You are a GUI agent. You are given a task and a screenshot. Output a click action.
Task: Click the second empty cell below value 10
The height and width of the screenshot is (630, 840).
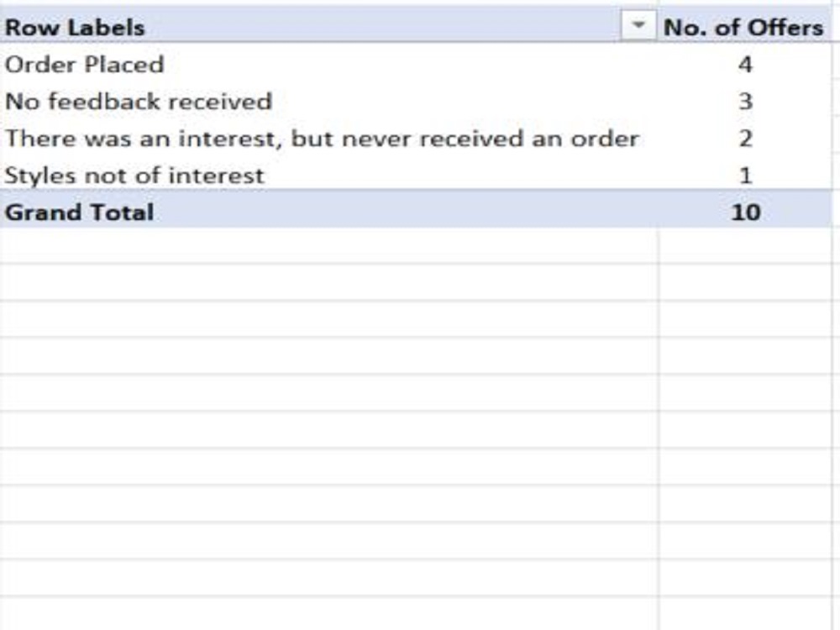click(x=745, y=282)
